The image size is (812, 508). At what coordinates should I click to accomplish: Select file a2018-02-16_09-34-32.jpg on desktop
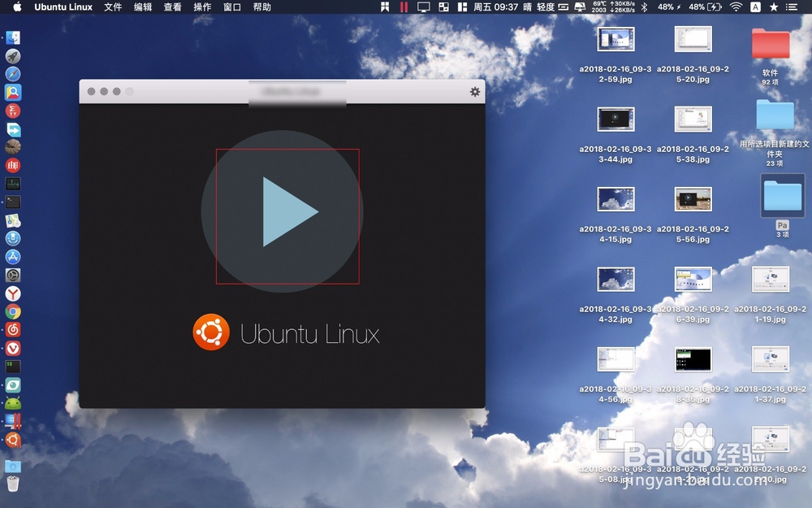(615, 279)
